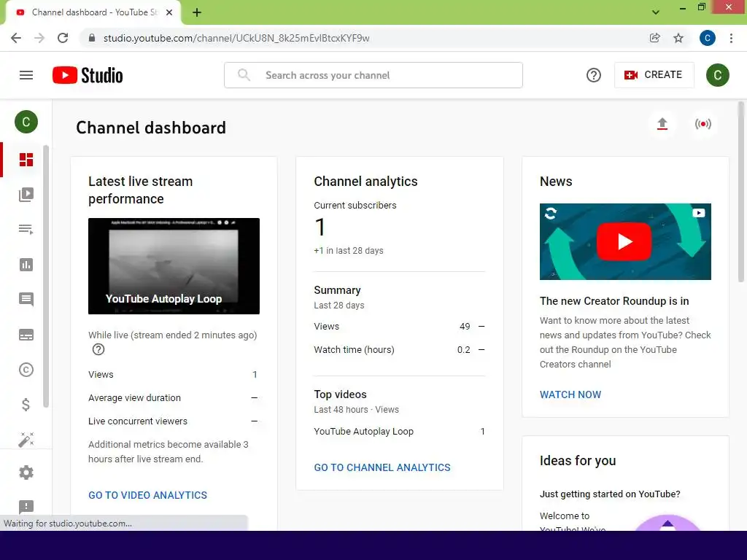Click the page vertical scrollbar
This screenshot has height=560, width=747.
(x=741, y=192)
